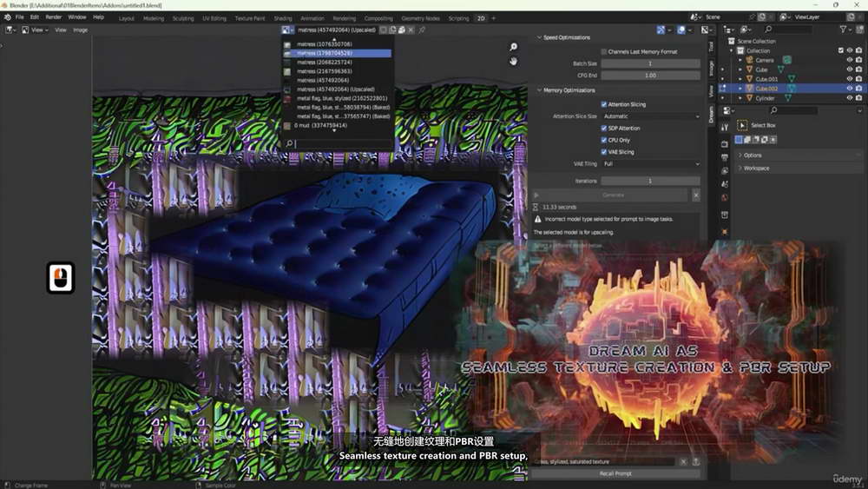Screen dimensions: 868x489
Task: Click the Blender logo menu icon
Action: (8, 17)
